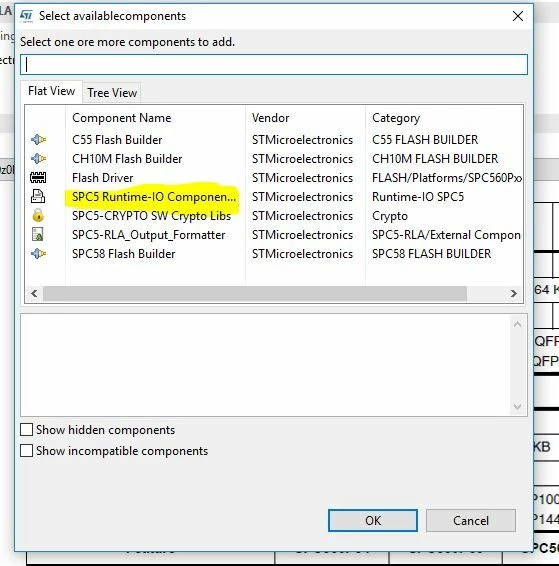The height and width of the screenshot is (566, 559).
Task: Select the SPC58 Flash Builder component
Action: 123,253
